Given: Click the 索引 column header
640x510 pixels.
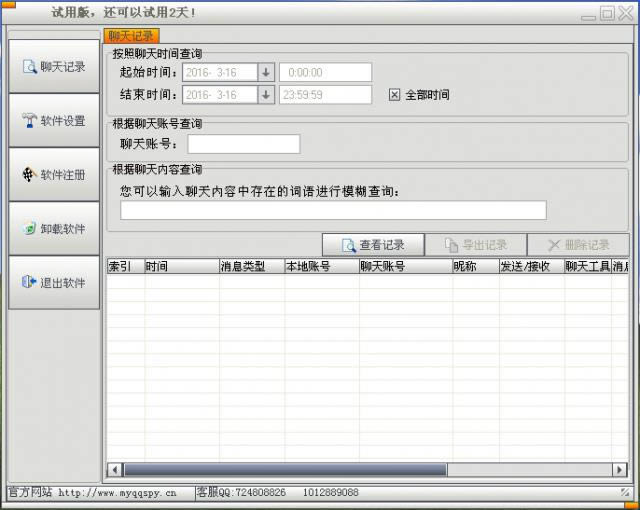Looking at the screenshot, I should [x=126, y=266].
